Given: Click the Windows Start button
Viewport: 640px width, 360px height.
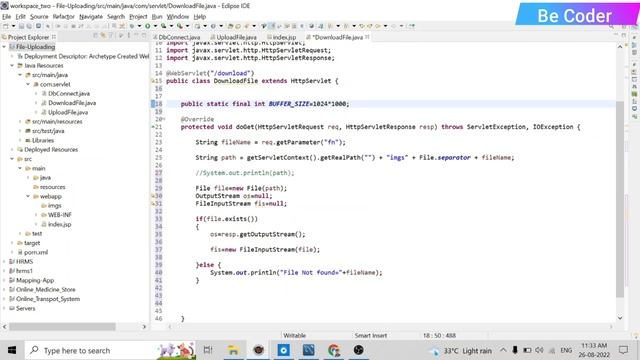Looking at the screenshot, I should click(12, 350).
